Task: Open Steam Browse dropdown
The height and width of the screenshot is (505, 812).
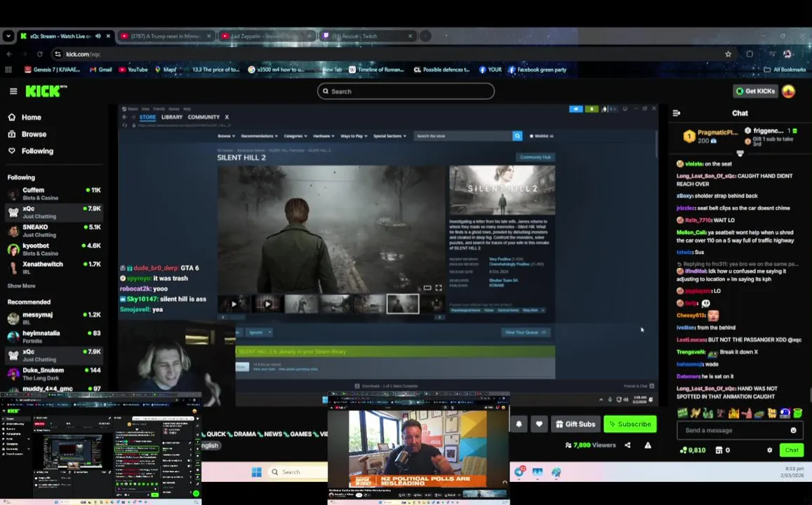Action: point(226,136)
